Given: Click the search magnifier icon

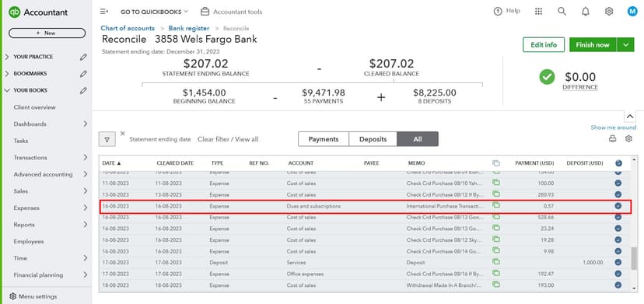Looking at the screenshot, I should pos(562,12).
